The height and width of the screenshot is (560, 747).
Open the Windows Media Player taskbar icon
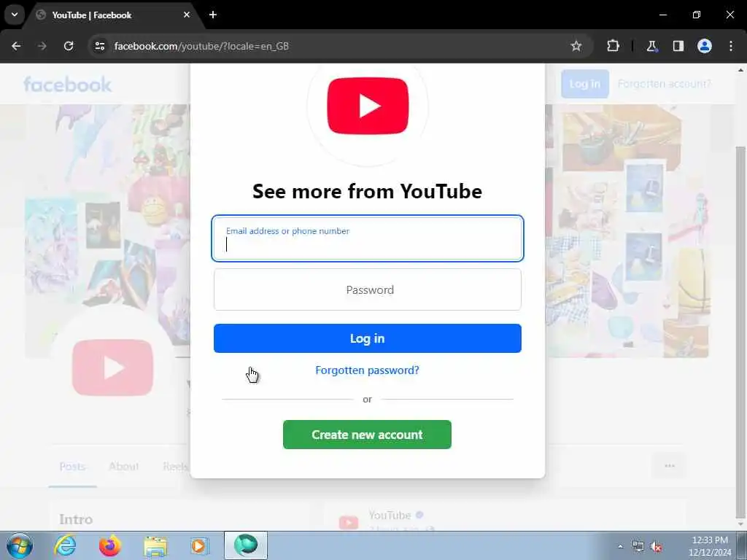tap(199, 545)
